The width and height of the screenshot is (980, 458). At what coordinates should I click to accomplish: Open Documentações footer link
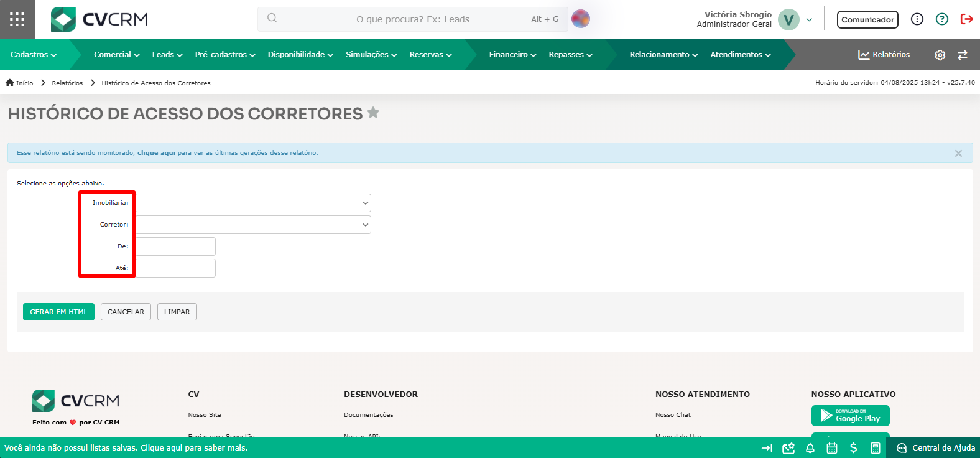pyautogui.click(x=369, y=415)
